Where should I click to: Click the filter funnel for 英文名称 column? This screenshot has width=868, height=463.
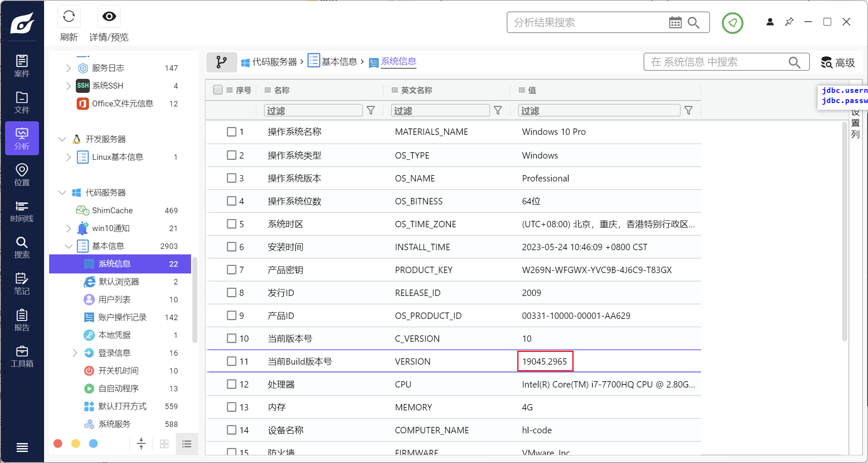[498, 111]
